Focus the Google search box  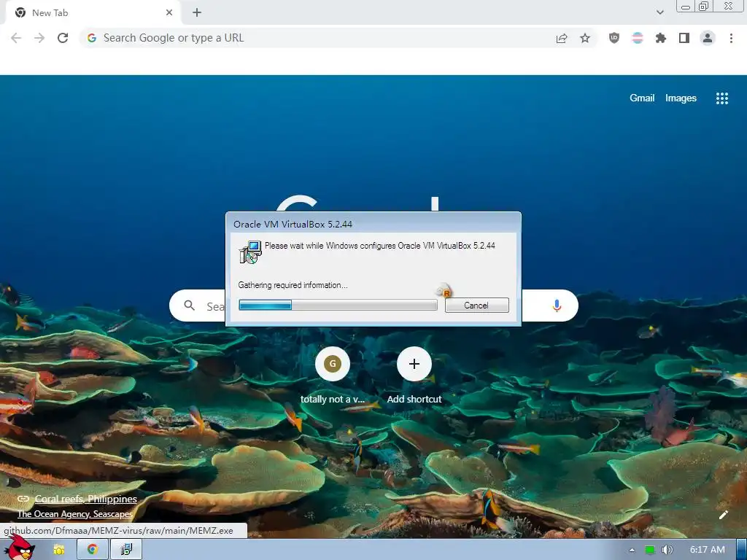pyautogui.click(x=374, y=306)
